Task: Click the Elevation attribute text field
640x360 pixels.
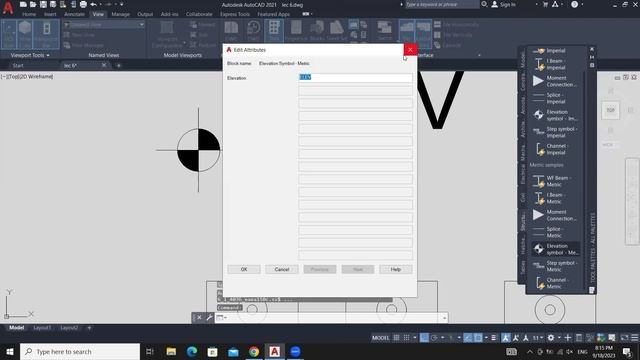Action: pos(355,78)
